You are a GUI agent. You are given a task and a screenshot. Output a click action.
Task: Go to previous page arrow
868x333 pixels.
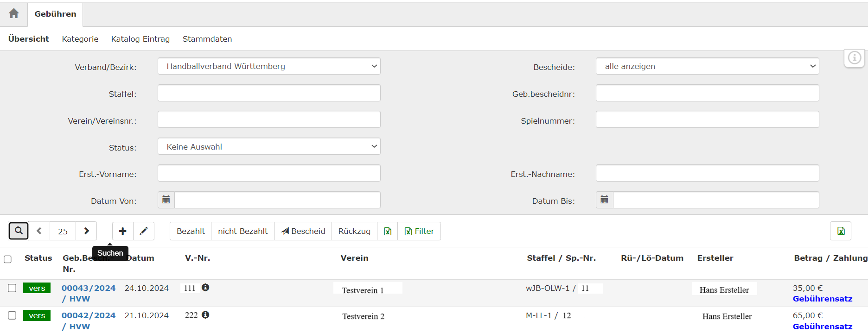39,231
